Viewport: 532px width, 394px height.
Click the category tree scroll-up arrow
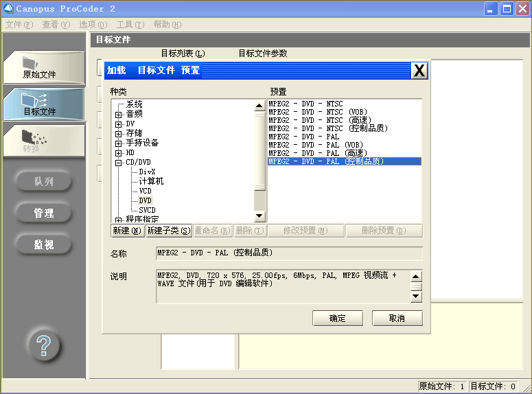pos(259,106)
